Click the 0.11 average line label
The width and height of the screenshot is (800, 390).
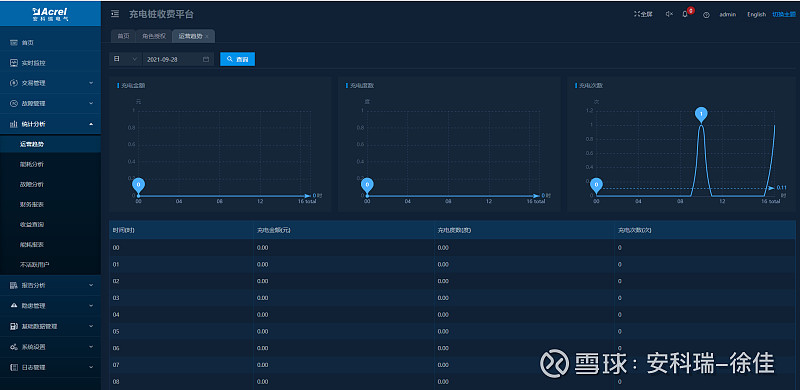point(782,188)
